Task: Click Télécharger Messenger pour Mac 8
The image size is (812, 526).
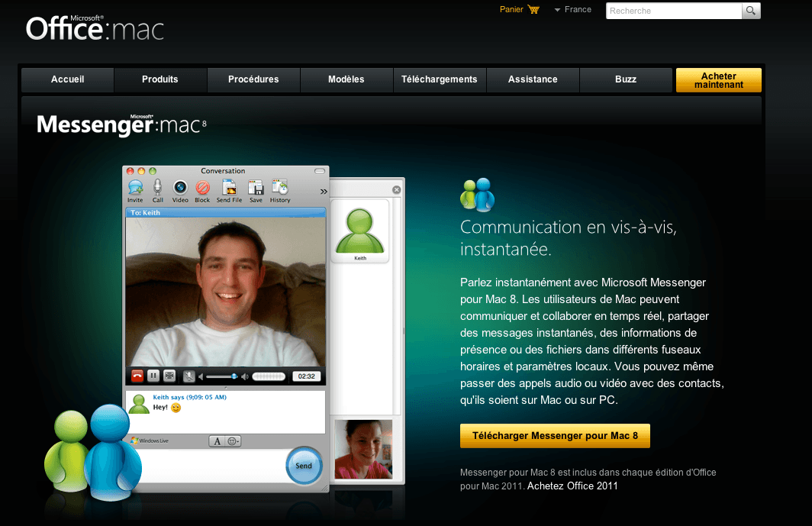Action: click(x=555, y=436)
